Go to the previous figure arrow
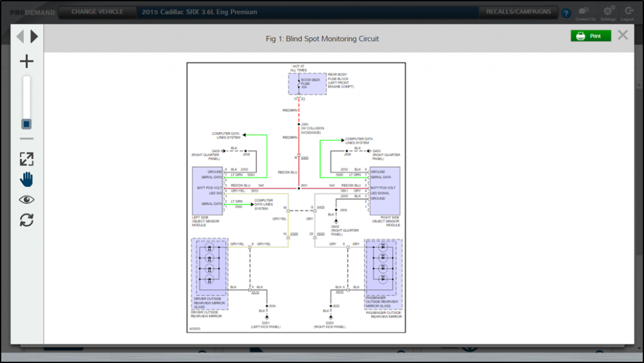This screenshot has height=363, width=644. pyautogui.click(x=19, y=36)
